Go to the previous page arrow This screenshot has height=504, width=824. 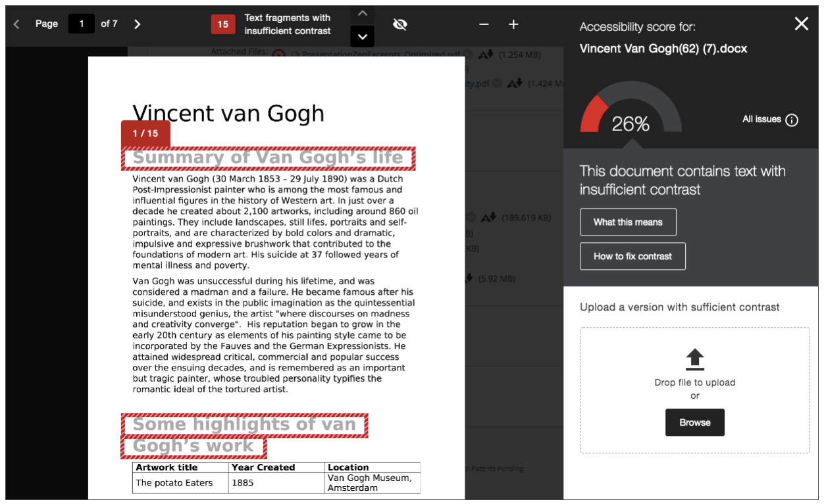point(16,24)
